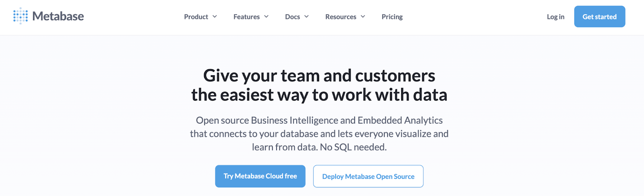Click the 'easiest way to work with data' line
644x196 pixels.
[319, 95]
